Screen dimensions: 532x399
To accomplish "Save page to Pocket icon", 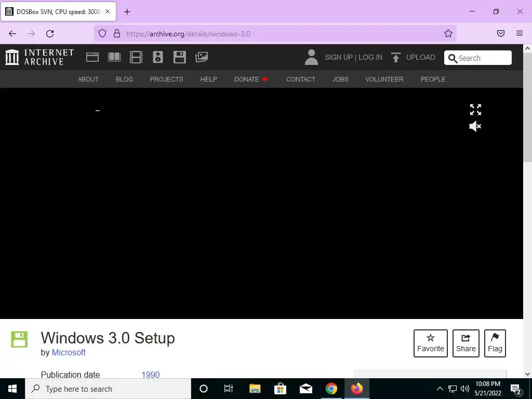I will (501, 33).
